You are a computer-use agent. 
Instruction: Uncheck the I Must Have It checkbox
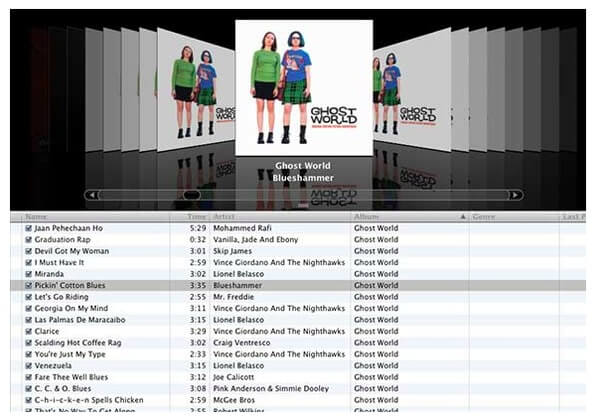(x=28, y=263)
